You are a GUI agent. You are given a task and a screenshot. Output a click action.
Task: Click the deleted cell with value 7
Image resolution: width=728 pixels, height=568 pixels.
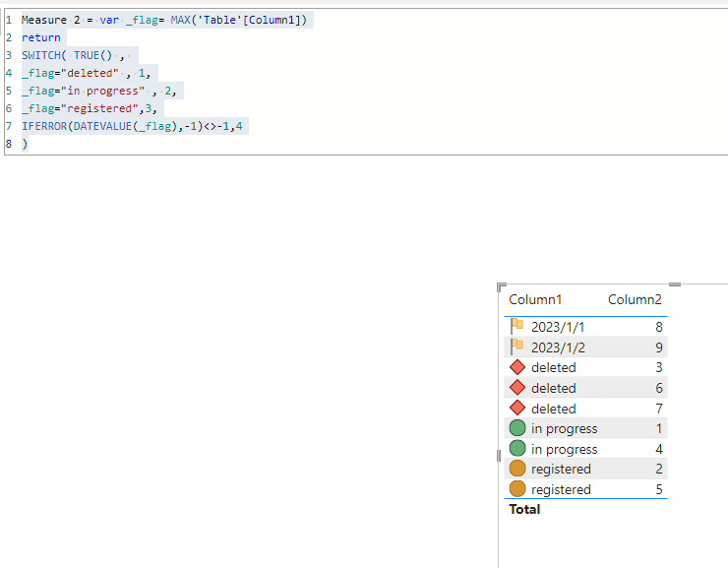pos(554,409)
